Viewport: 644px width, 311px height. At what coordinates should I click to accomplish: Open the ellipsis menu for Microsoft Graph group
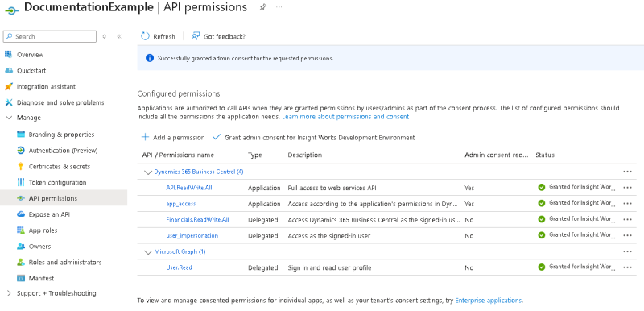point(627,251)
